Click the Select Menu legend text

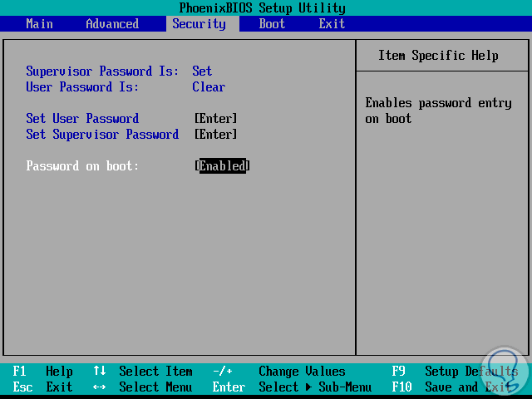pyautogui.click(x=155, y=387)
